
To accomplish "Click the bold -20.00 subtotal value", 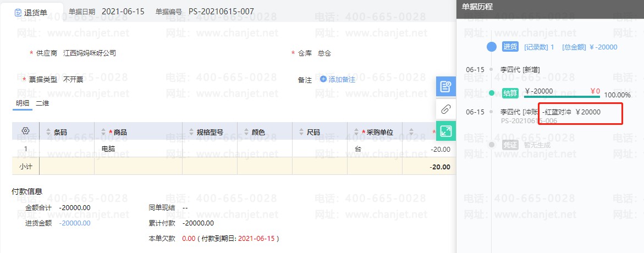I will pyautogui.click(x=439, y=167).
